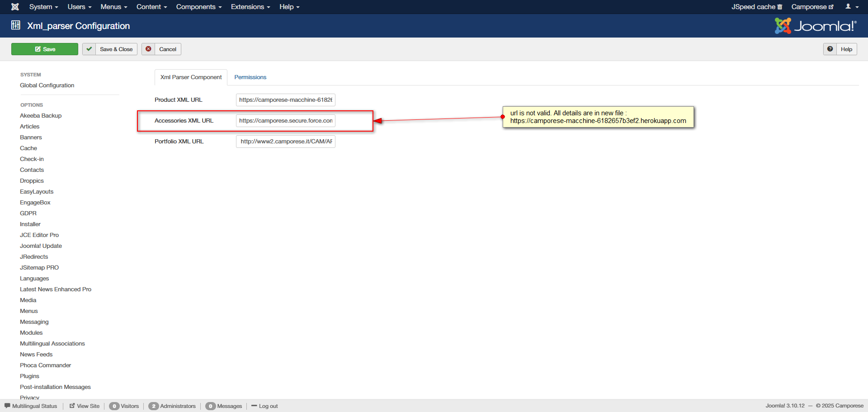The image size is (868, 412).
Task: Click the Cancel button
Action: coord(161,49)
